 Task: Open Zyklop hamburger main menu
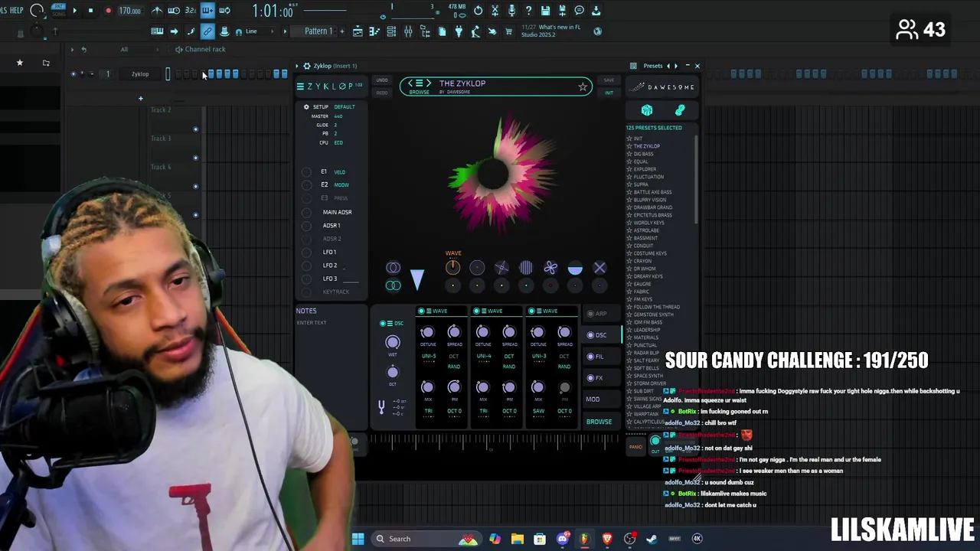300,86
